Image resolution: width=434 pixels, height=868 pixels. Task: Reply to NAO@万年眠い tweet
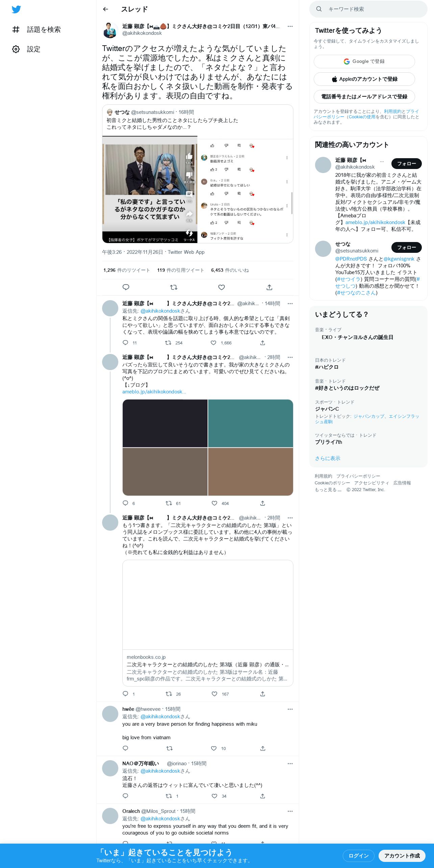coord(125,796)
